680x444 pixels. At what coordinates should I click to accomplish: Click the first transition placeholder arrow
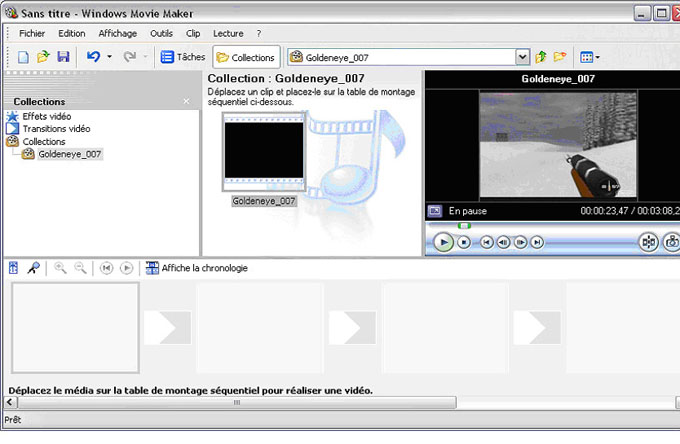tap(167, 327)
